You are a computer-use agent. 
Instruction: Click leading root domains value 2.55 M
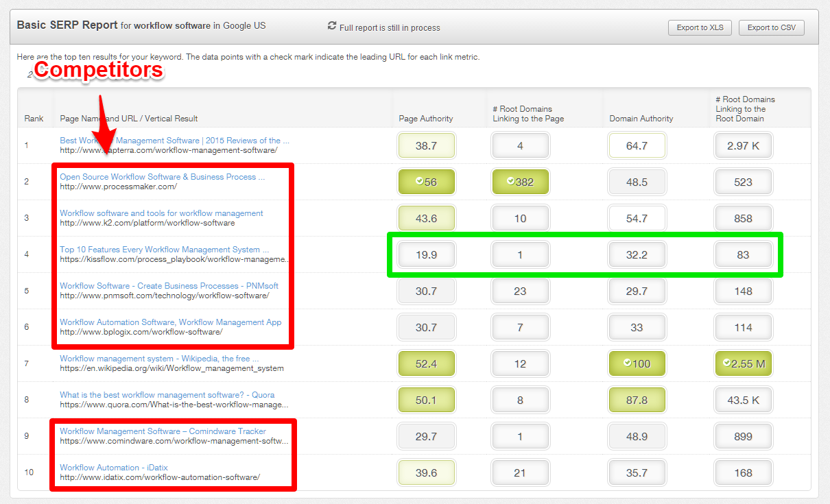pos(743,364)
